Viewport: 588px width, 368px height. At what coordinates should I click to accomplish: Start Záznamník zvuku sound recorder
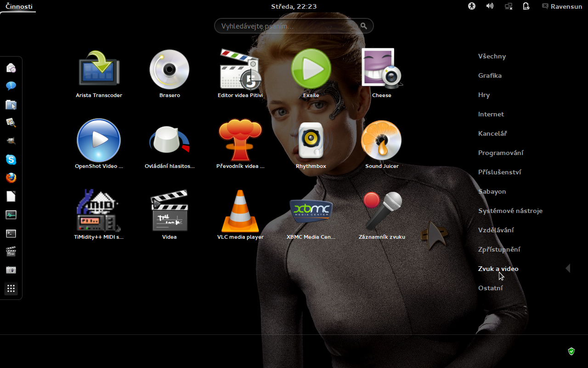click(x=382, y=215)
